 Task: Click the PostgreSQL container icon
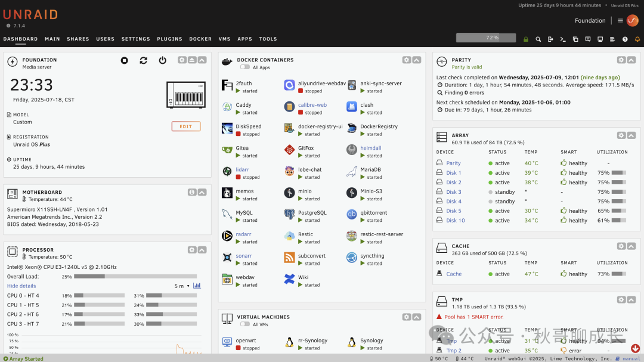click(290, 214)
